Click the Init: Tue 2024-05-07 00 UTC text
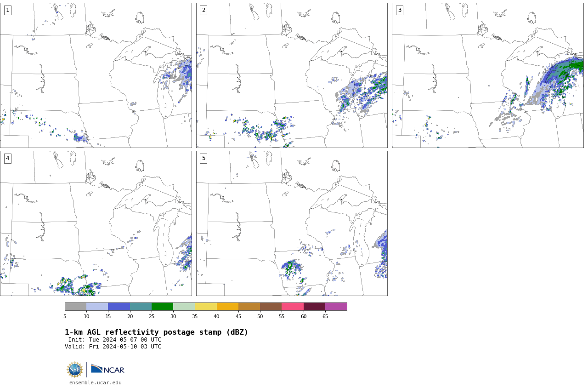Image resolution: width=588 pixels, height=388 pixels. tap(115, 340)
